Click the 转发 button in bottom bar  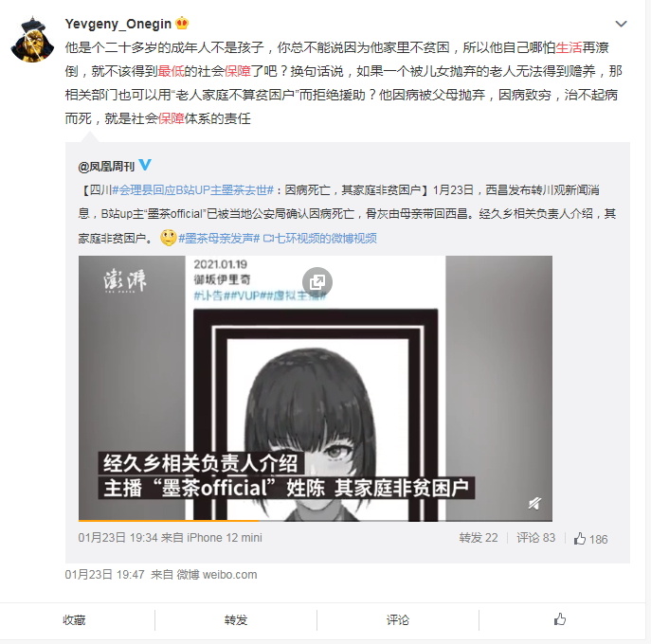pyautogui.click(x=236, y=620)
